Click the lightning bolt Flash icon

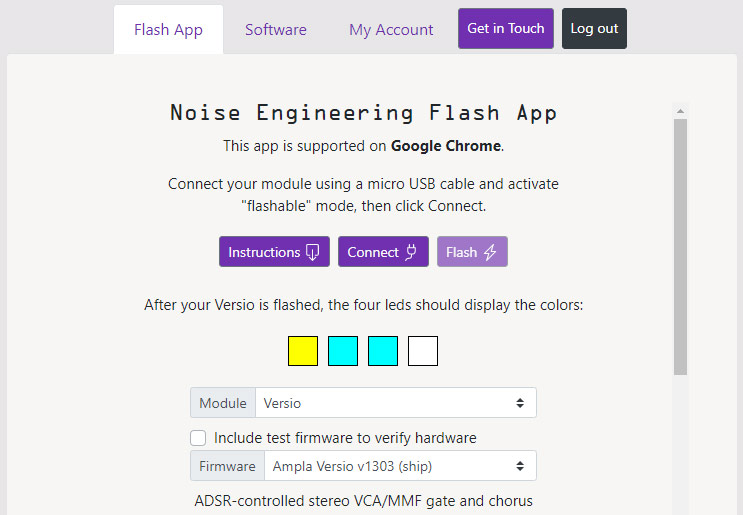(x=490, y=252)
